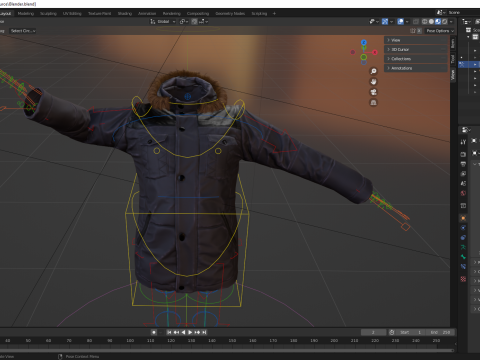Add a new workspace with plus button

[274, 14]
